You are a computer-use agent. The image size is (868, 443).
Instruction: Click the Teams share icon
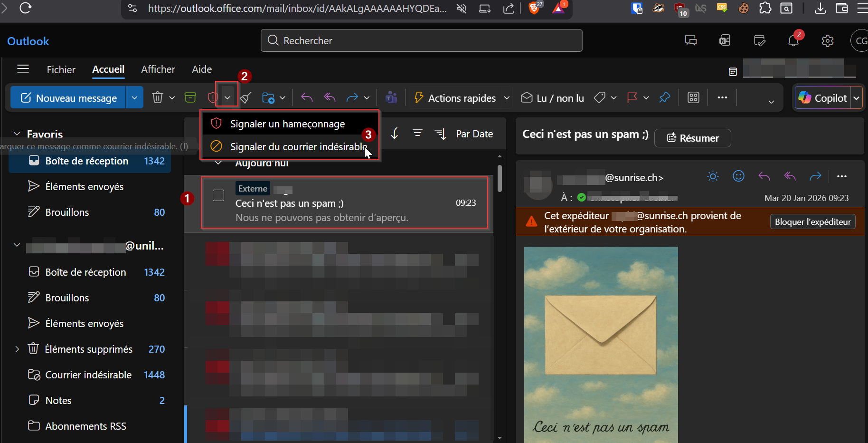[391, 98]
